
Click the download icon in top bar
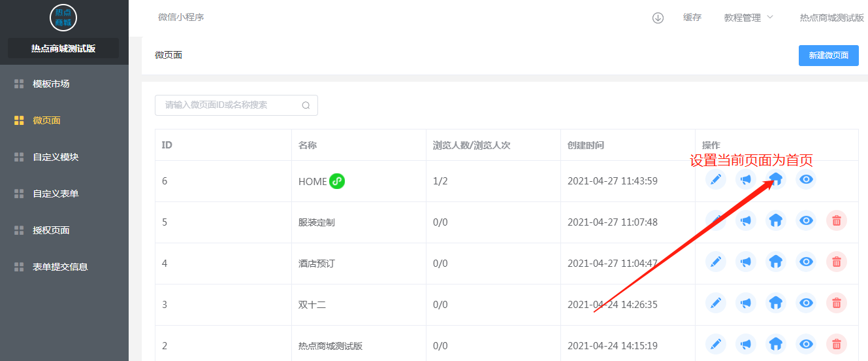[x=658, y=18]
